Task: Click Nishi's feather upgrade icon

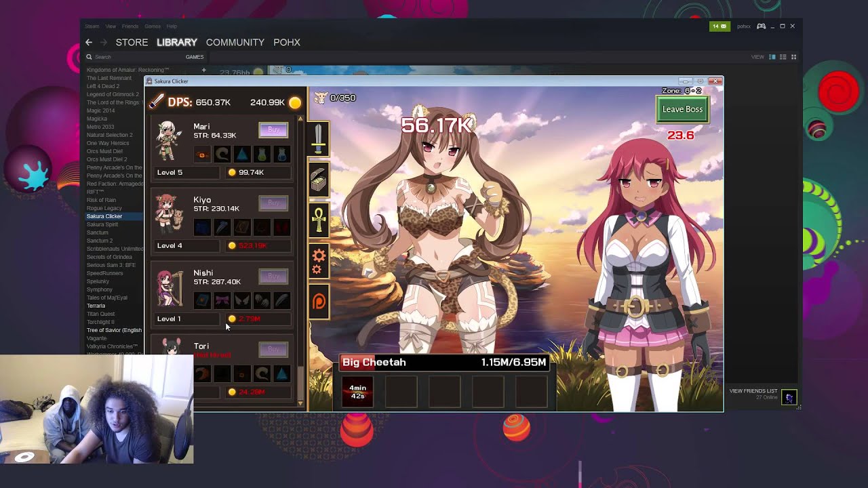Action: click(281, 300)
